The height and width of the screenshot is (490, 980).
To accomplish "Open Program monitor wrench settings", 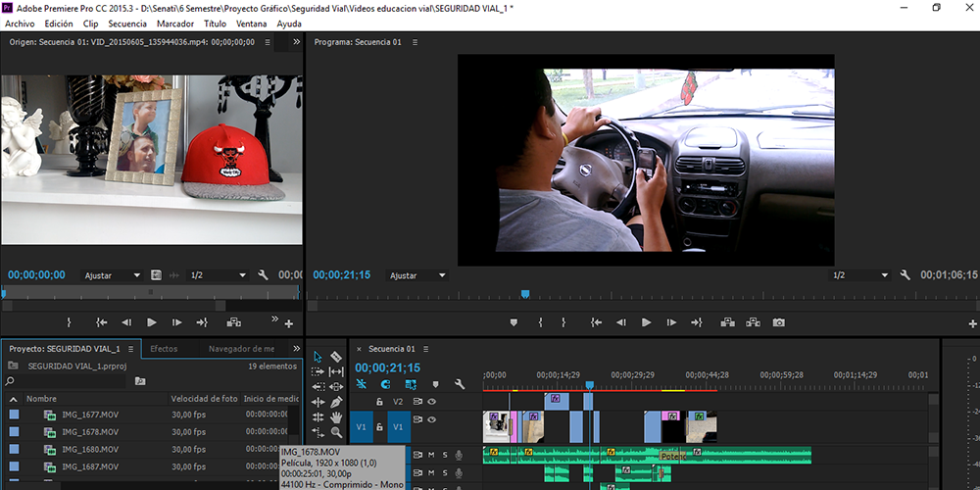I will point(905,275).
